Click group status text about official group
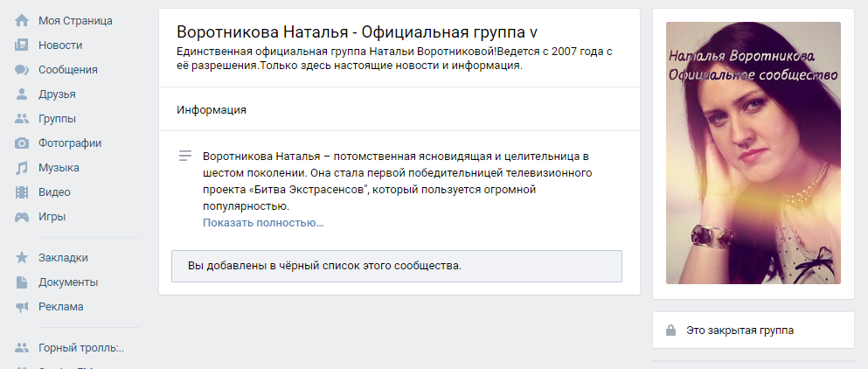This screenshot has height=369, width=868. click(x=394, y=59)
